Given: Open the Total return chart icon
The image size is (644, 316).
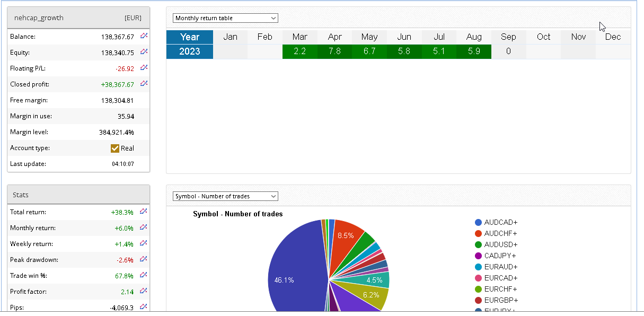Looking at the screenshot, I should tap(144, 212).
